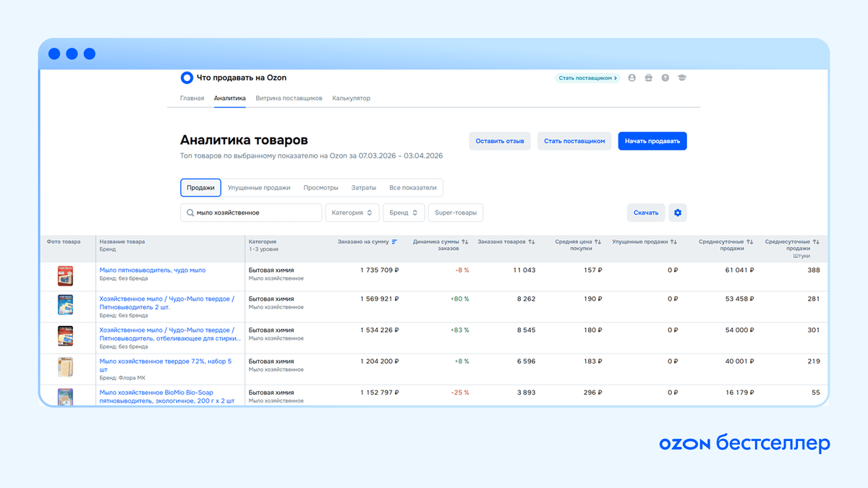Click the Что продавать на Ozon title
868x488 pixels.
242,77
